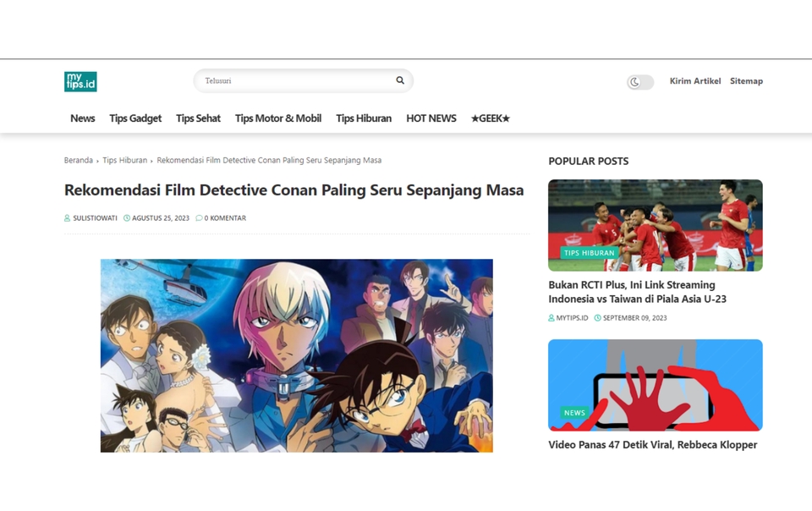The image size is (812, 511).
Task: Click current-page breadcrumb Rekomendasi Film Detective Conan
Action: 269,160
